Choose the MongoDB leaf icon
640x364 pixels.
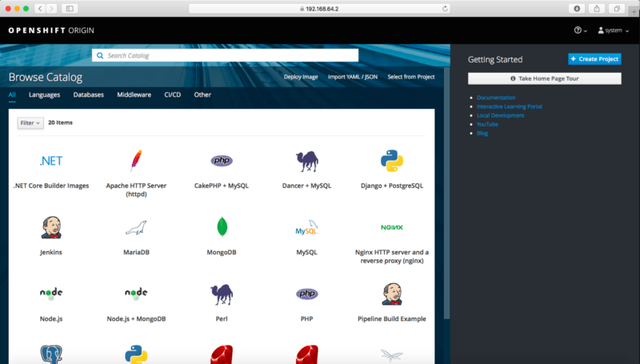tap(222, 227)
